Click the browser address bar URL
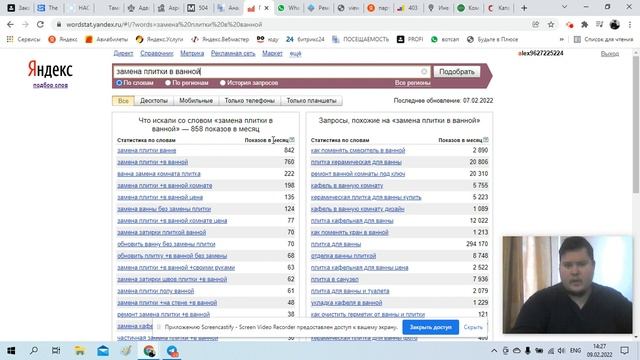The width and height of the screenshot is (640, 360). click(164, 24)
